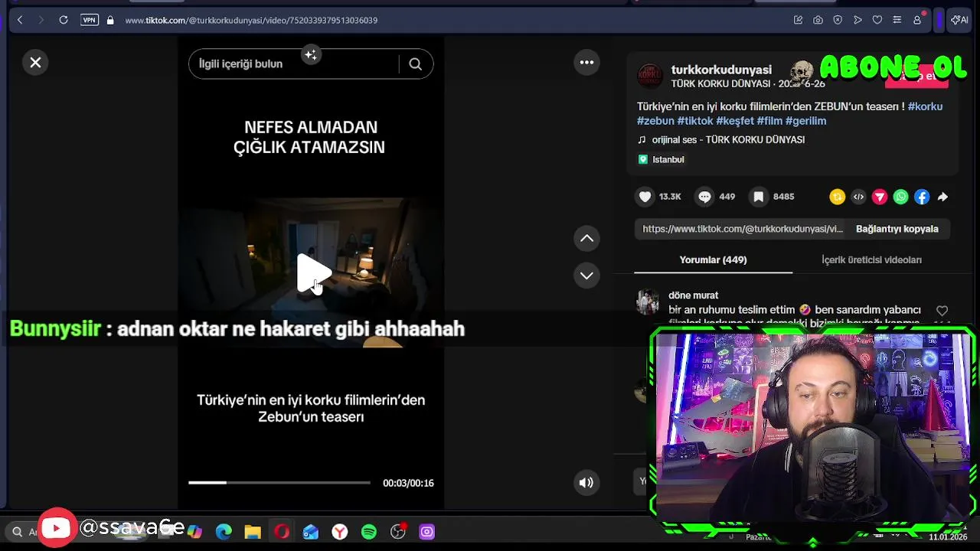Save the video with the bookmark icon showing 8485

point(759,197)
